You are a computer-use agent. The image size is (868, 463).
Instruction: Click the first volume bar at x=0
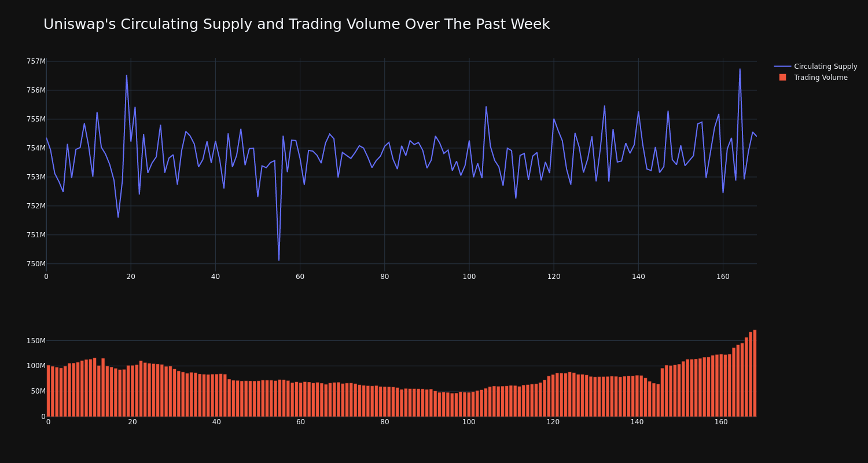(x=48, y=391)
